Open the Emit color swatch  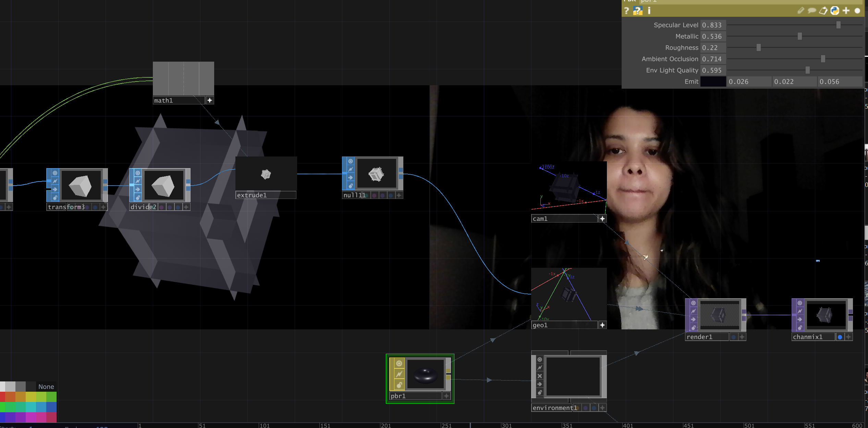[713, 81]
